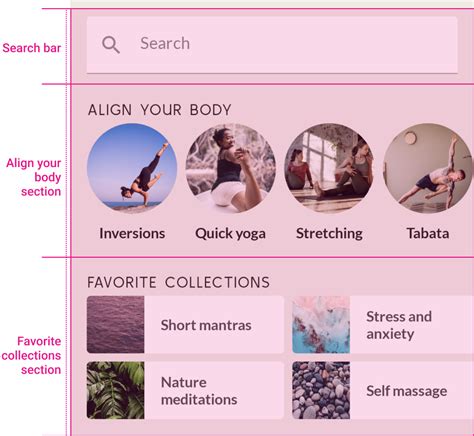Focus the Search input field
The width and height of the screenshot is (474, 436).
272,45
